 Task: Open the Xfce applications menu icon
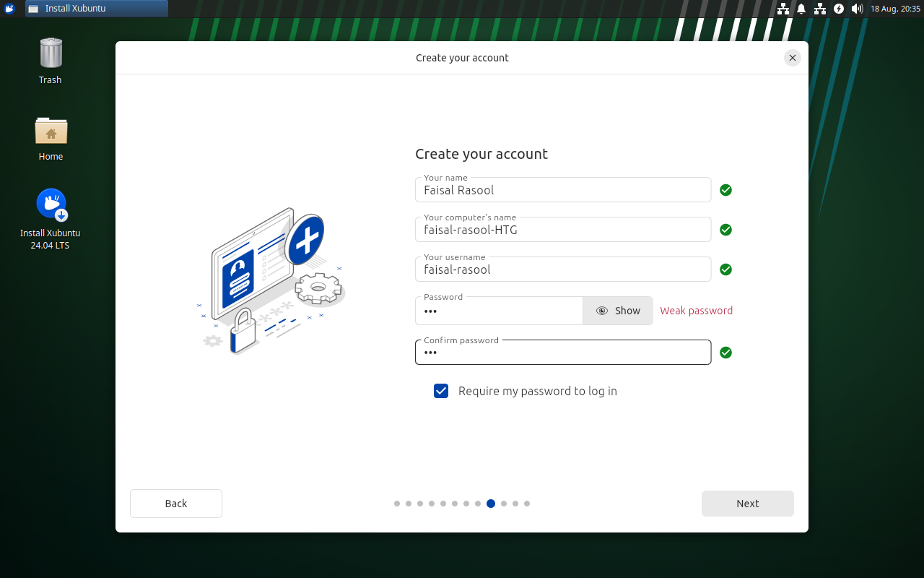point(9,9)
